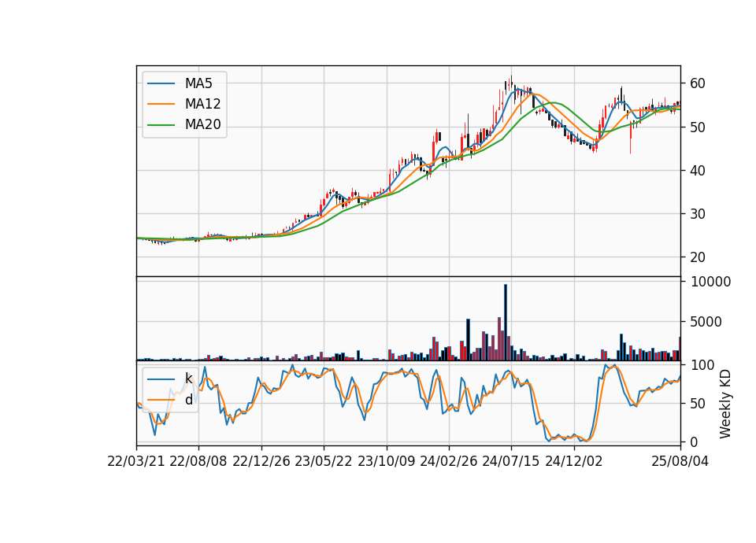Click the orange MA12 legend line sample
This screenshot has height=543, width=756.
[161, 104]
